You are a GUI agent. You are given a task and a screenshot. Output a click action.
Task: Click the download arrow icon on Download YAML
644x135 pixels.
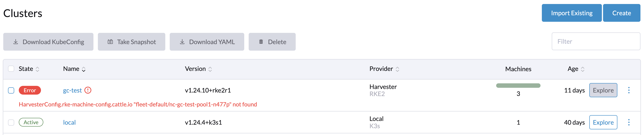(x=182, y=42)
